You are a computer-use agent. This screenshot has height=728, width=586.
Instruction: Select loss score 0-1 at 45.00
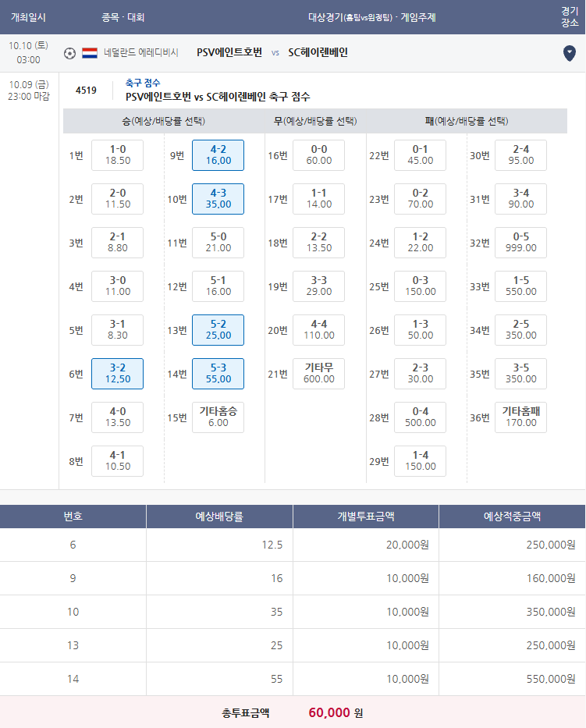pyautogui.click(x=421, y=155)
